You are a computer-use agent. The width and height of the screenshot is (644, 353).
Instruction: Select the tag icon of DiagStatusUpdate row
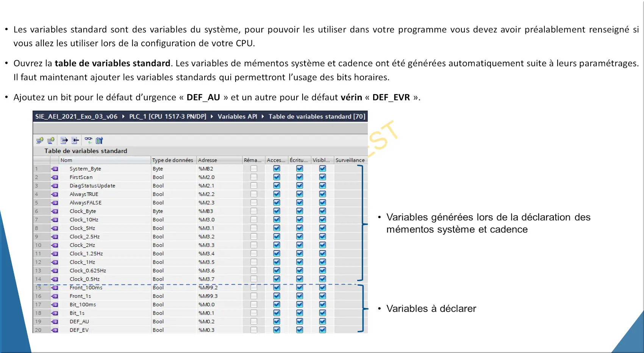[55, 186]
